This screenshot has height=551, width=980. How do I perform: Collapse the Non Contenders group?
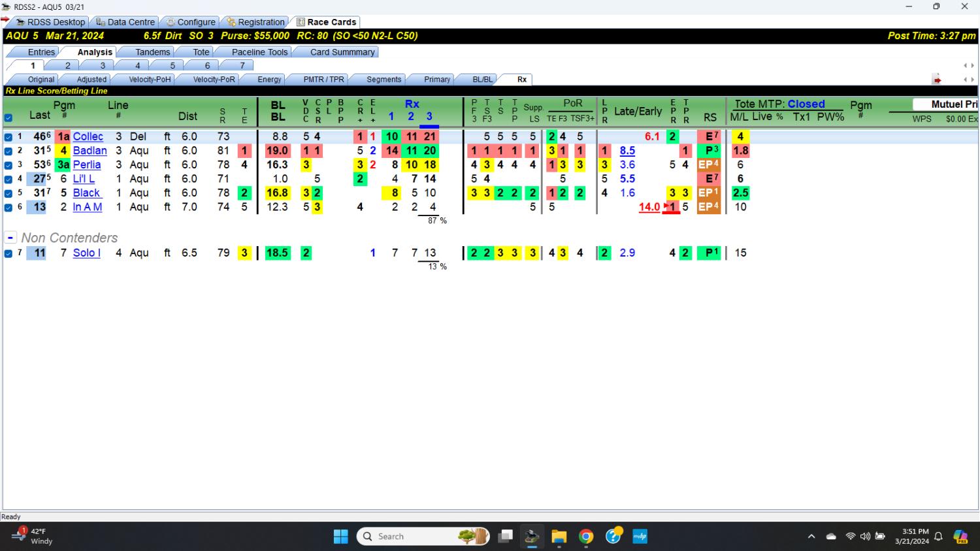coord(10,238)
